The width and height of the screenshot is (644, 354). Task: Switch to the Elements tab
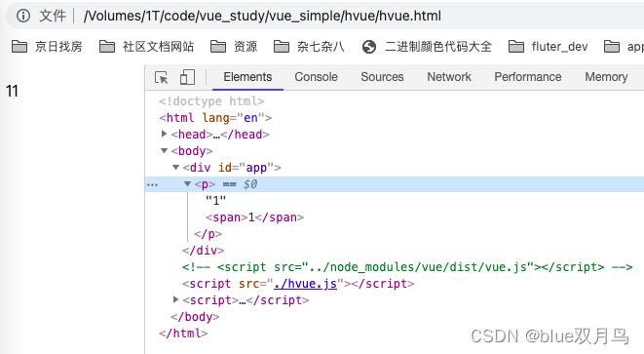(247, 77)
